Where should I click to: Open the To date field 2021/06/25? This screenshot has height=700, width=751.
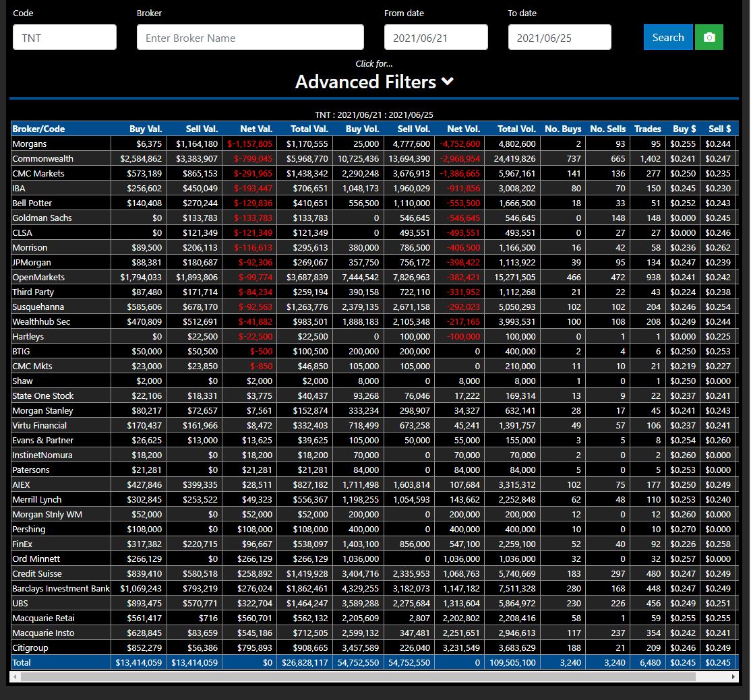tap(560, 37)
